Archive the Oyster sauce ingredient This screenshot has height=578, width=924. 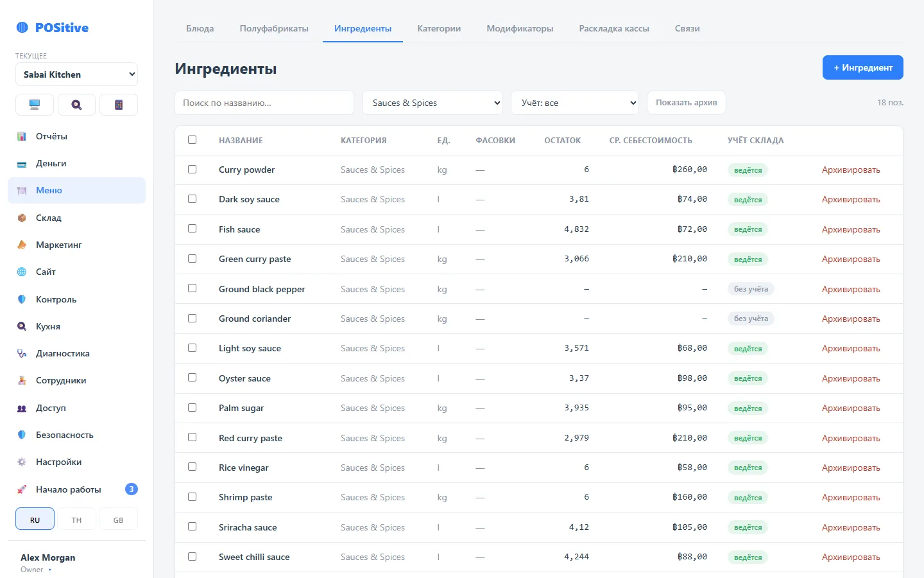click(x=851, y=379)
